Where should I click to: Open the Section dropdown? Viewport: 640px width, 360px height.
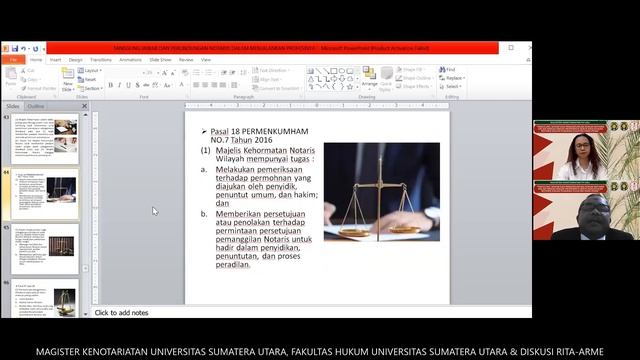click(x=90, y=88)
